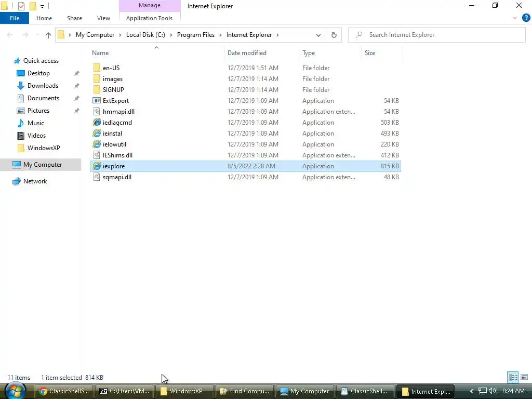Select Network in the navigation pane
The image size is (532, 399).
(35, 181)
